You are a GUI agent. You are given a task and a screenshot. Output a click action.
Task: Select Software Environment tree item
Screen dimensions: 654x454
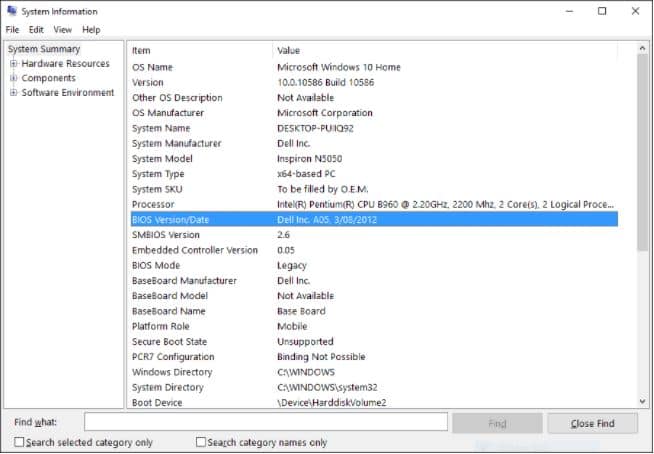click(68, 93)
